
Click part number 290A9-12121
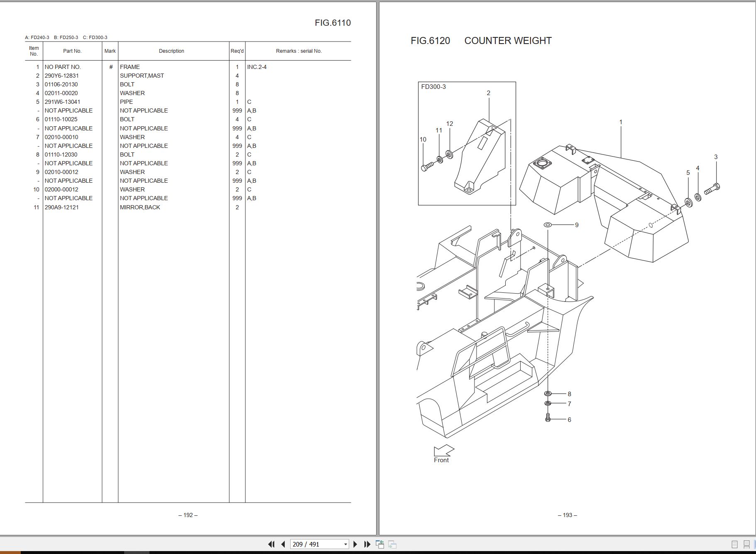[61, 207]
